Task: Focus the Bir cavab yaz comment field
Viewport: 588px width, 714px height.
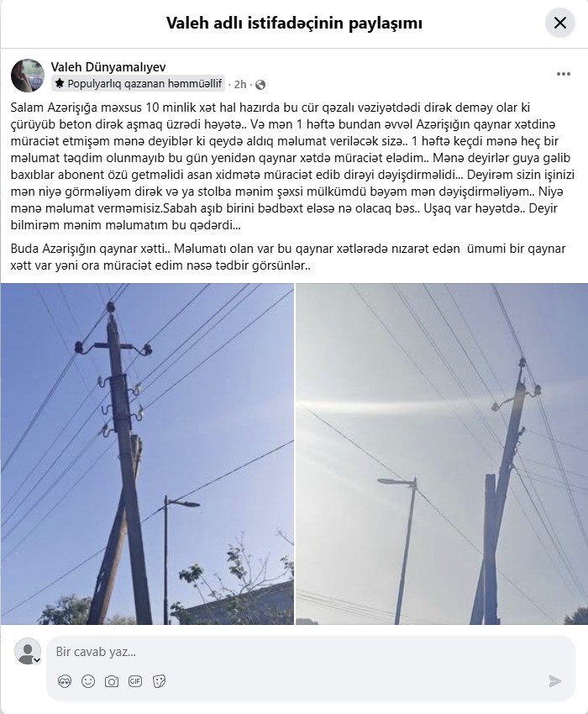Action: click(x=311, y=652)
